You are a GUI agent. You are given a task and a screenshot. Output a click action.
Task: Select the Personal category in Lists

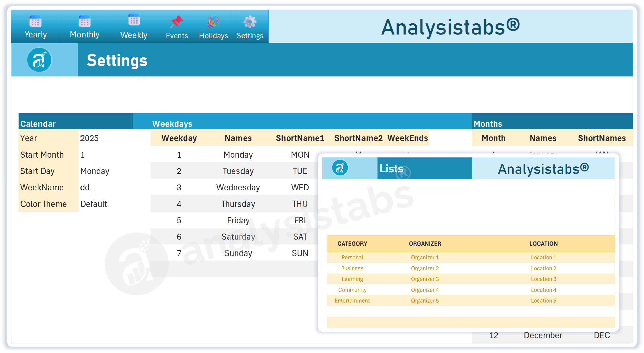click(352, 257)
